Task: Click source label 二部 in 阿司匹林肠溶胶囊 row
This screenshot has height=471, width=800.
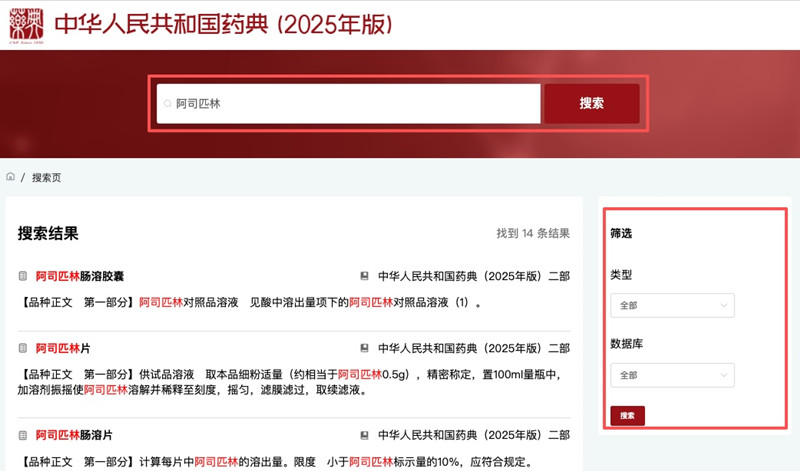Action: tap(559, 276)
